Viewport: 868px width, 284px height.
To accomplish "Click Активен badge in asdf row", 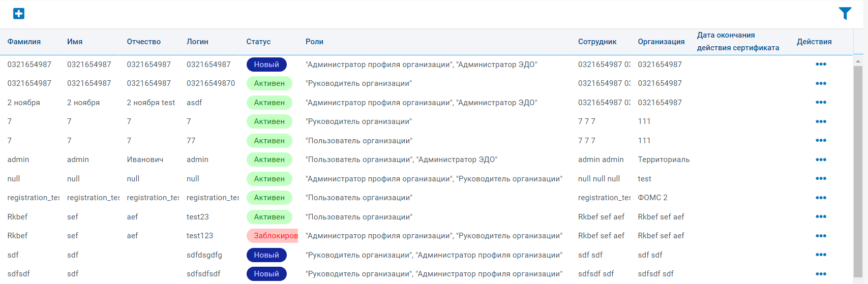I will click(270, 103).
